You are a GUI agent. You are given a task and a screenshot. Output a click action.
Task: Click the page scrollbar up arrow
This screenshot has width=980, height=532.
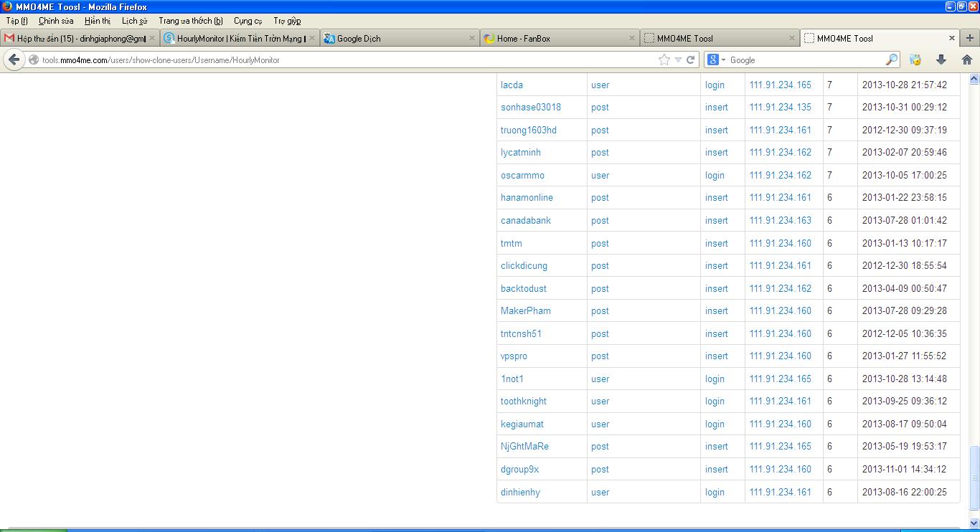[974, 79]
